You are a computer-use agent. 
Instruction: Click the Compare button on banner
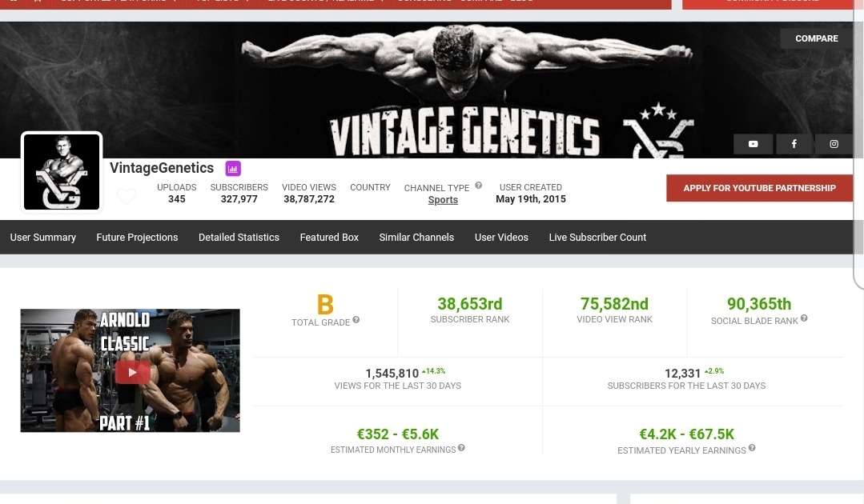(x=816, y=38)
